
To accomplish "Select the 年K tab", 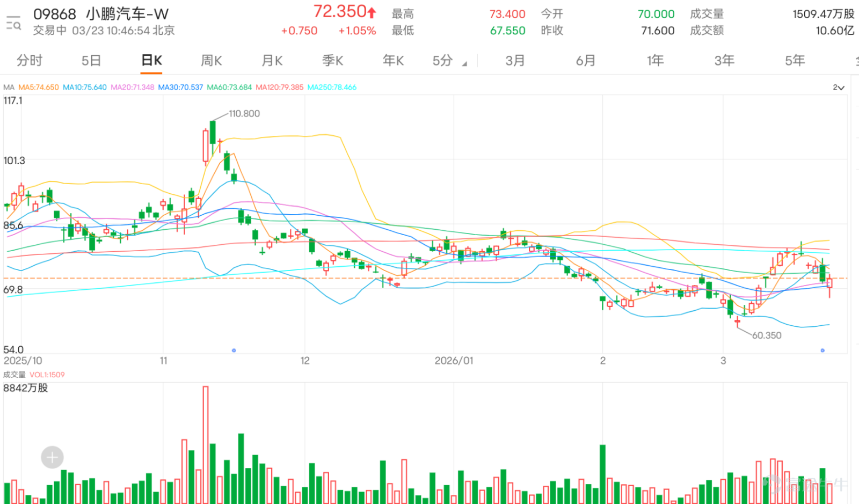I will pyautogui.click(x=394, y=61).
